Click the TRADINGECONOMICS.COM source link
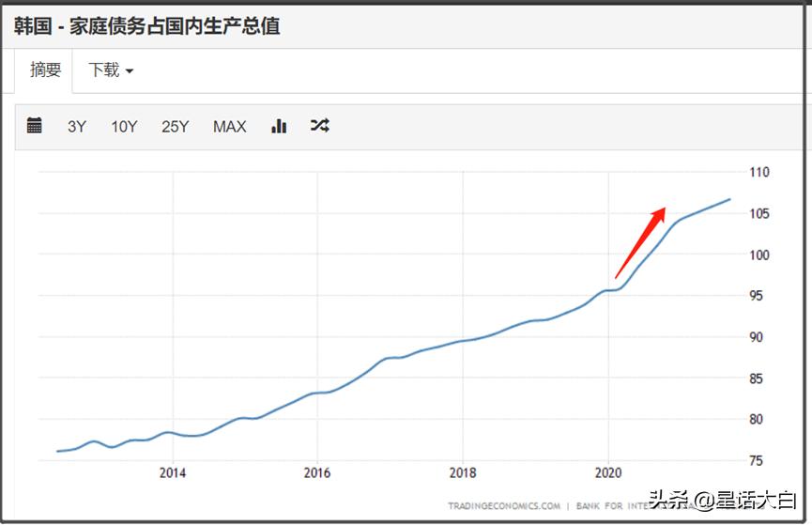The width and height of the screenshot is (812, 525). (x=504, y=506)
